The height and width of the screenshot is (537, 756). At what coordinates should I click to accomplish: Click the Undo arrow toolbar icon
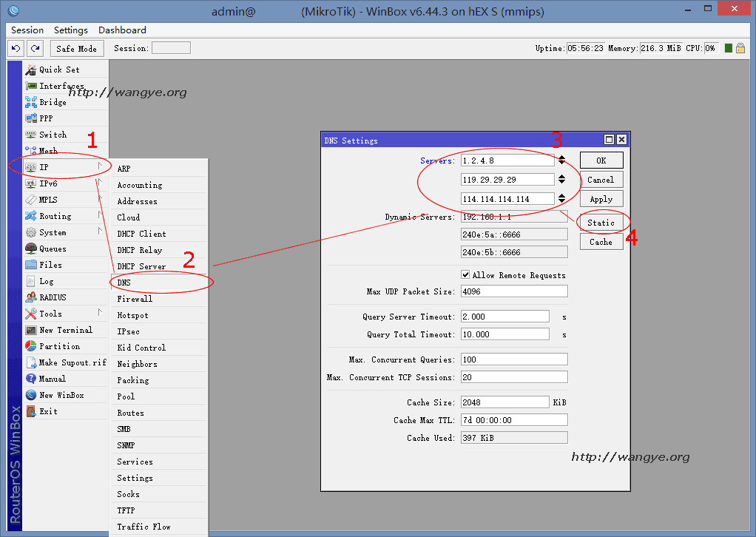coord(16,48)
